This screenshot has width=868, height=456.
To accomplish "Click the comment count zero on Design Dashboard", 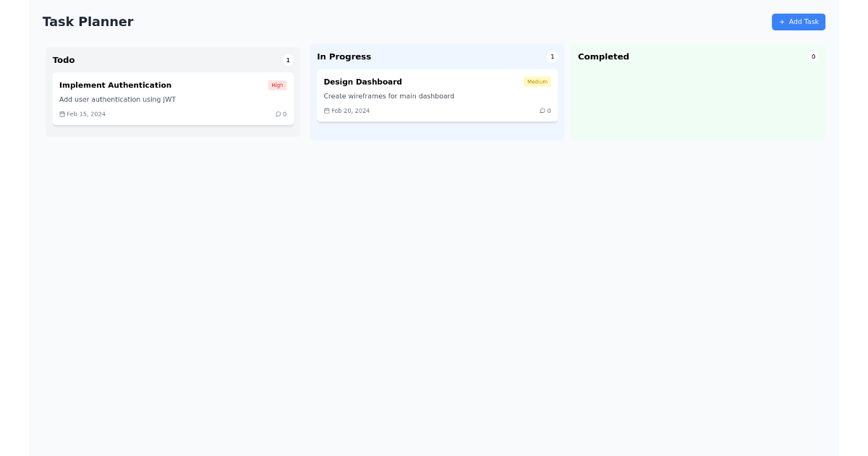I will [x=548, y=111].
